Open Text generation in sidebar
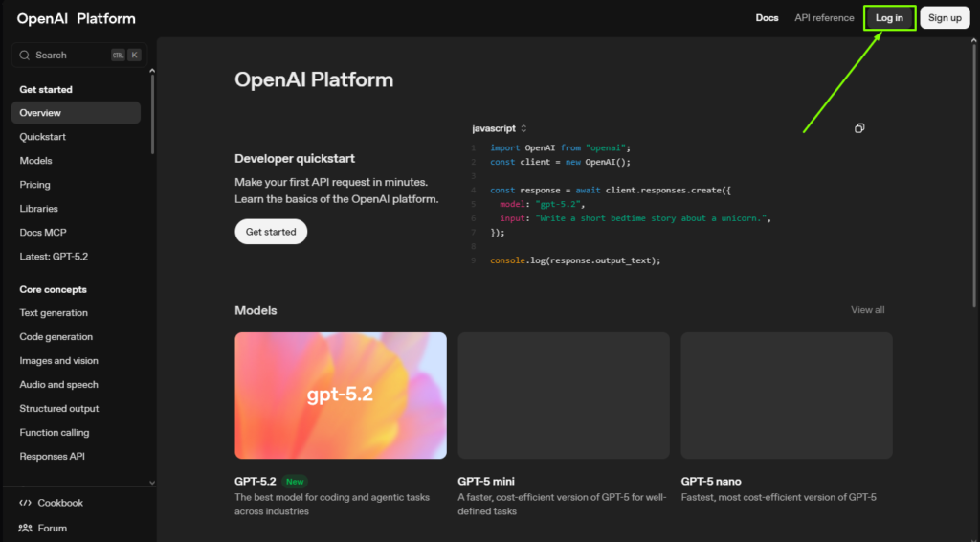This screenshot has height=542, width=980. [x=54, y=312]
